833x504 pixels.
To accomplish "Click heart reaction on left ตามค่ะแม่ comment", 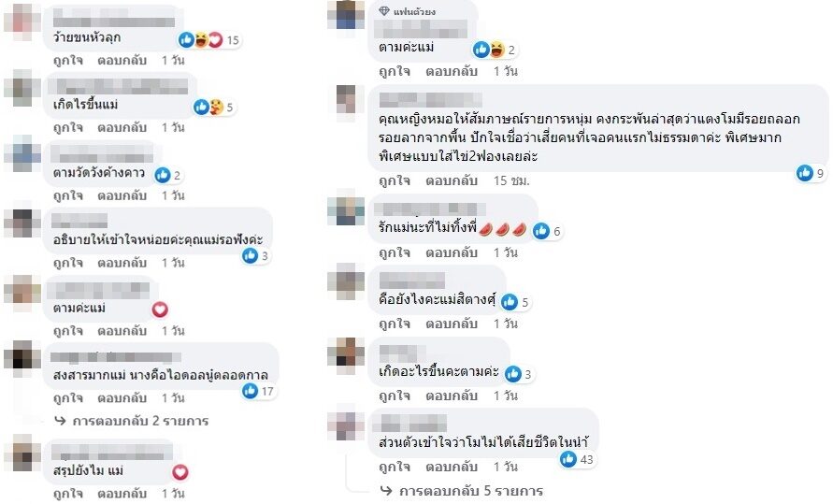I will [160, 310].
